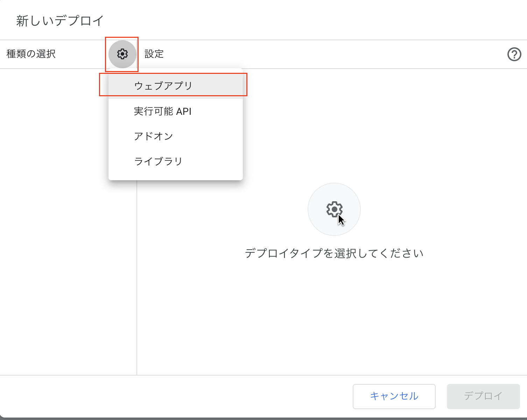Click the デプロイ button
The width and height of the screenshot is (527, 420).
click(484, 396)
